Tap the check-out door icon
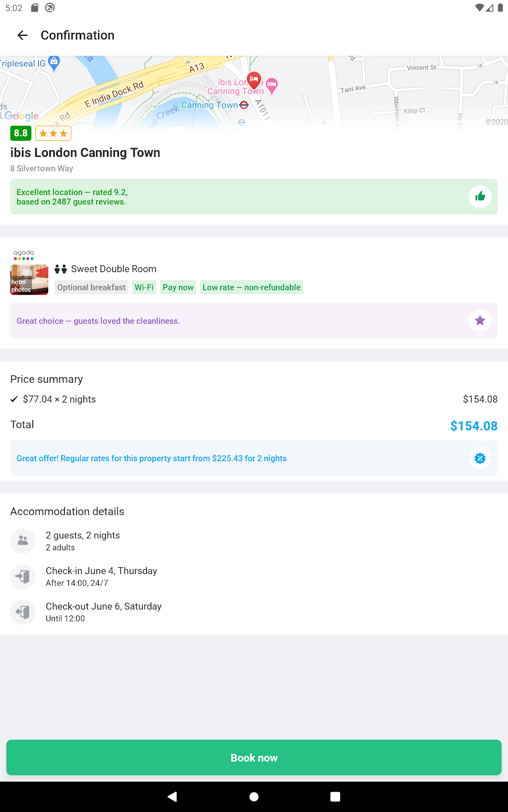This screenshot has width=508, height=812. 23,612
